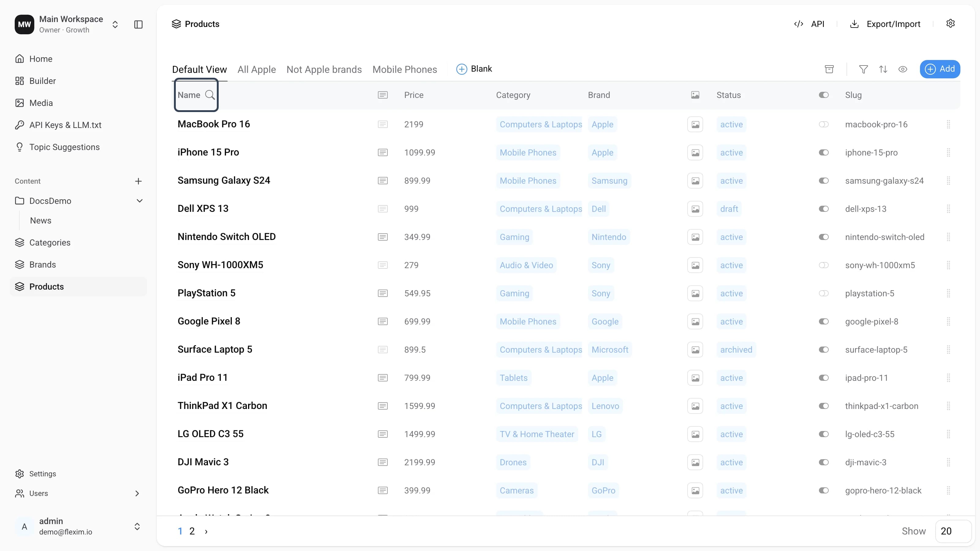Toggle column visibility eye icon
The image size is (980, 551).
[x=903, y=69]
